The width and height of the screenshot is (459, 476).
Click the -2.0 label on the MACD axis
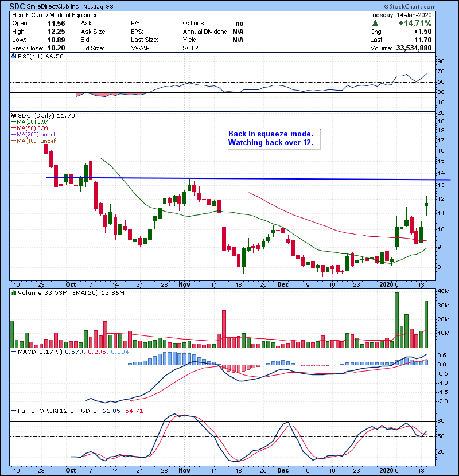tap(442, 401)
